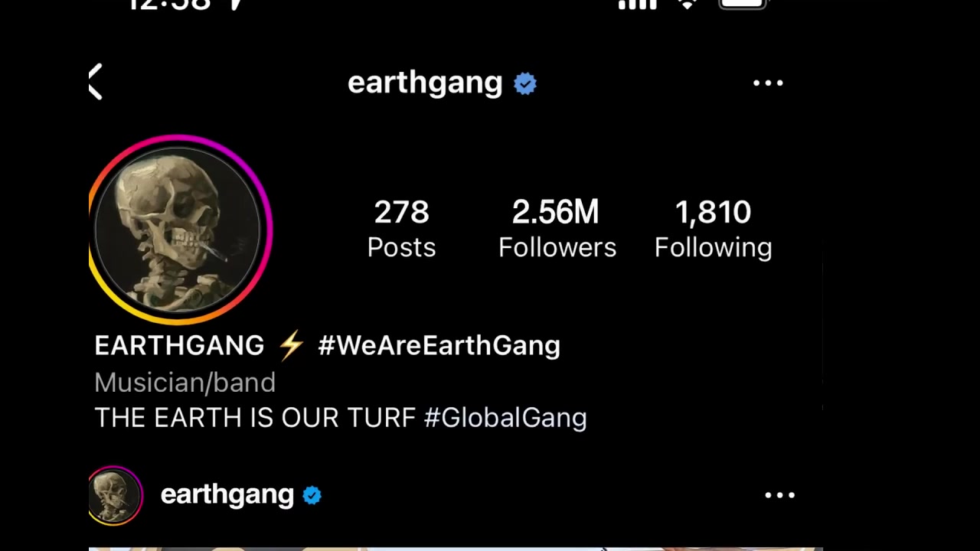Open the earthgang story profile picture
This screenshot has height=551, width=980.
tap(181, 230)
